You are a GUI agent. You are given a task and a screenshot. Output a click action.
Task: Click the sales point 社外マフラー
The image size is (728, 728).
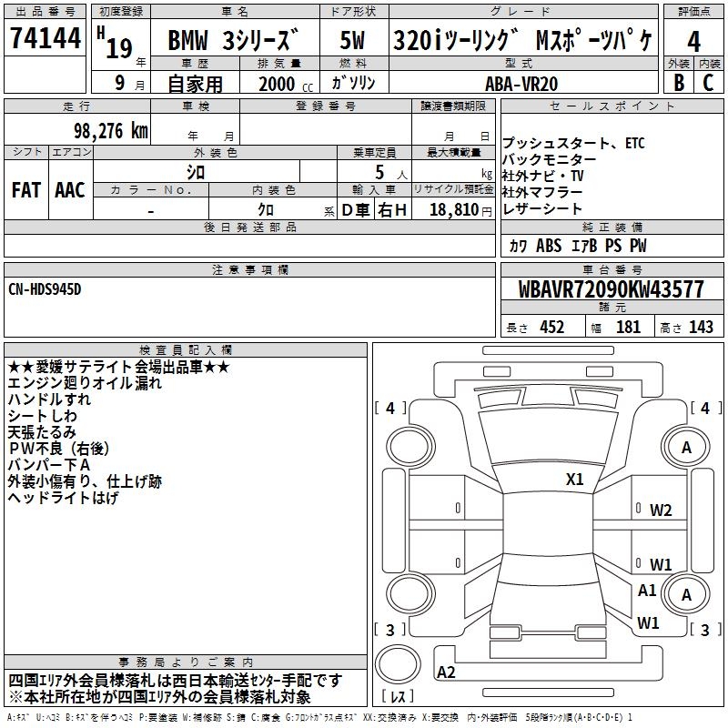541,192
